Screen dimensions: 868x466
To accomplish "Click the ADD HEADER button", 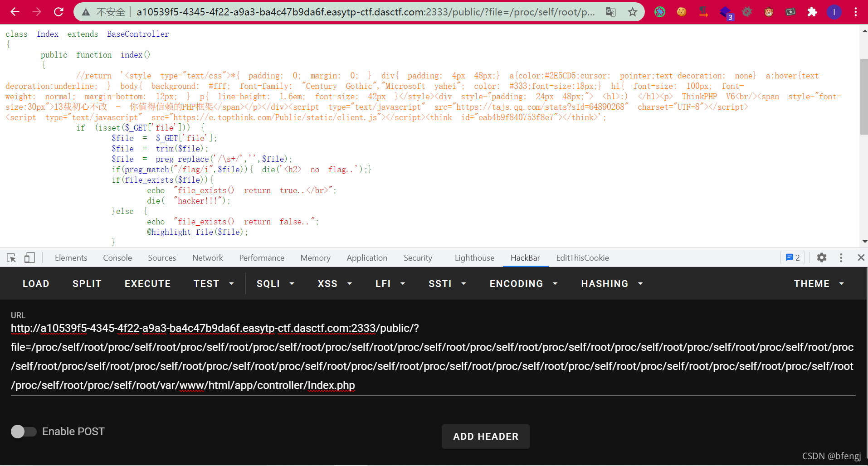I will click(x=485, y=437).
